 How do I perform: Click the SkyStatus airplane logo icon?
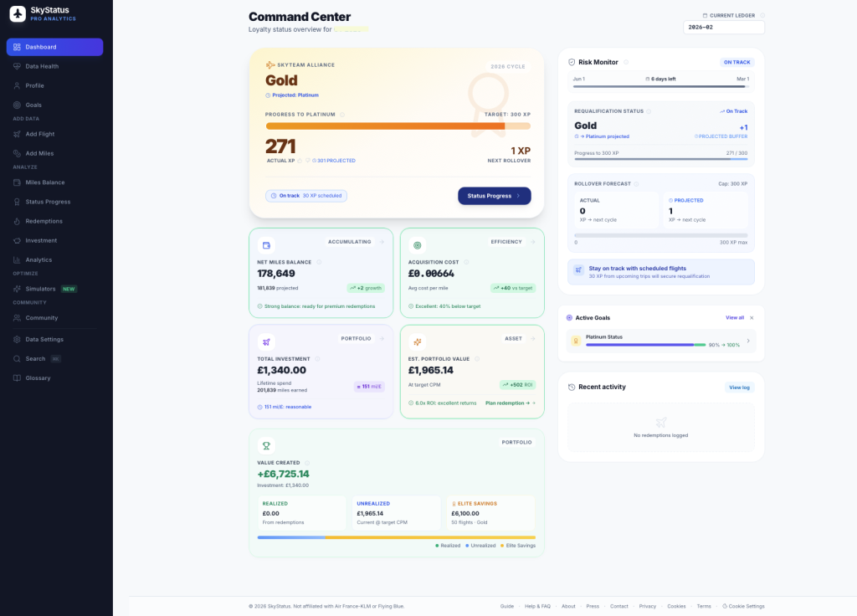click(x=18, y=14)
